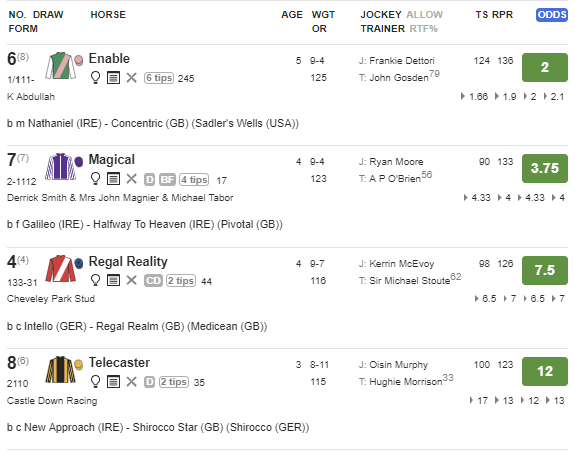
Task: Click the lightbulb icon under Telecaster
Action: point(95,382)
